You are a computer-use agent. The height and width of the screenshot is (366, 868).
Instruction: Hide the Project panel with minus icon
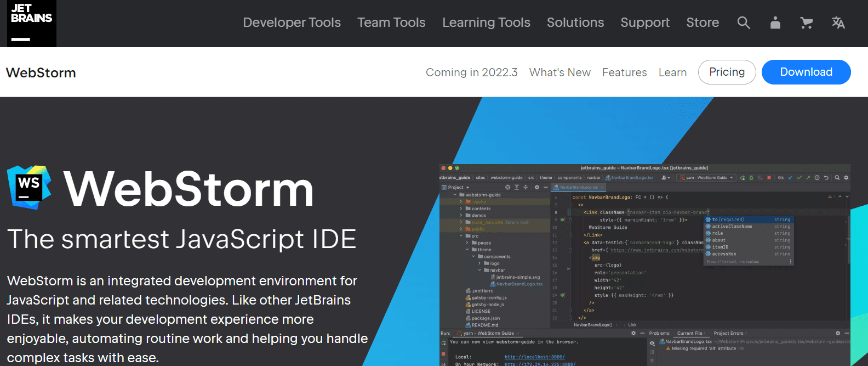[x=546, y=187]
